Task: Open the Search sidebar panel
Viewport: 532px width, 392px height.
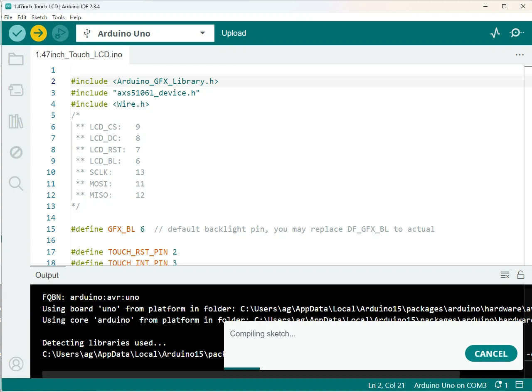Action: click(16, 183)
